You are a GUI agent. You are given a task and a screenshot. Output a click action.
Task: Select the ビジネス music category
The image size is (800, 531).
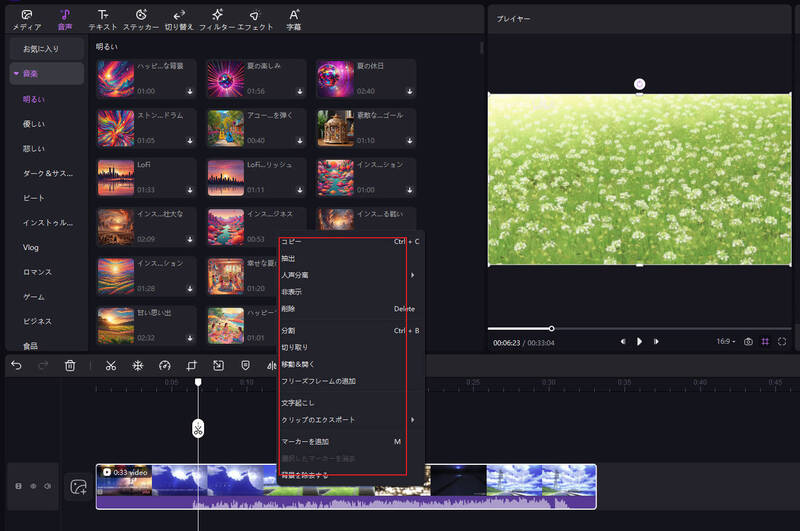point(37,321)
